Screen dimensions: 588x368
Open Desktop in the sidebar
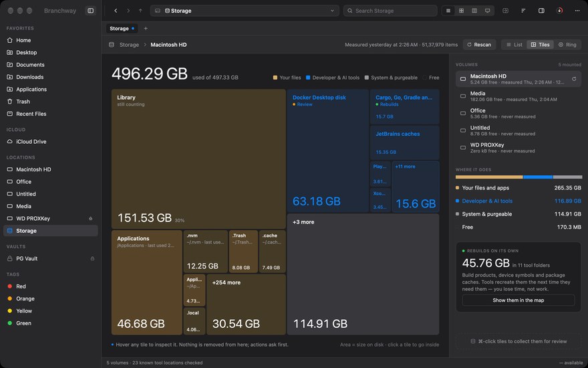pos(51,53)
